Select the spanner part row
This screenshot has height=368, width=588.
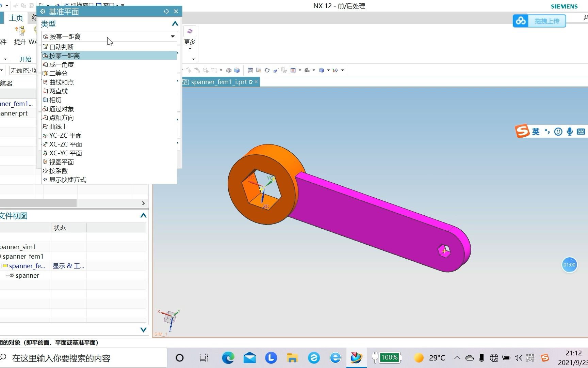click(27, 275)
